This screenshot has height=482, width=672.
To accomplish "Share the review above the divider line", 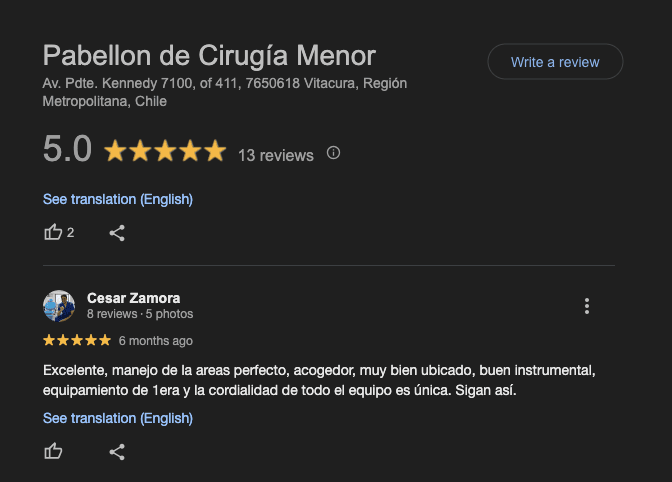I will [x=117, y=233].
